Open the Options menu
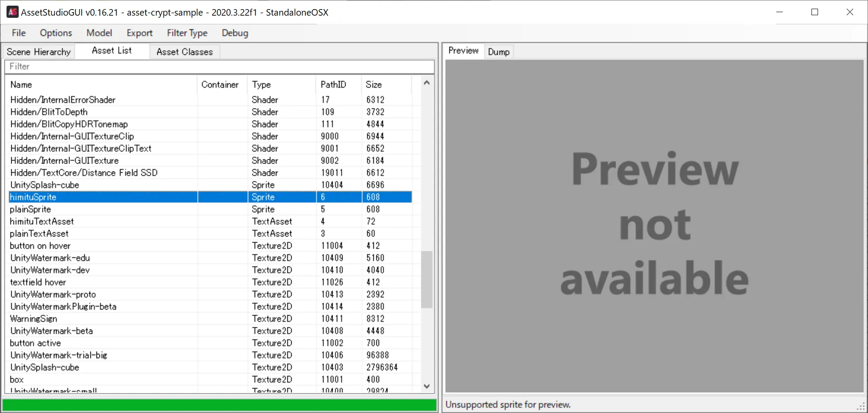 56,33
